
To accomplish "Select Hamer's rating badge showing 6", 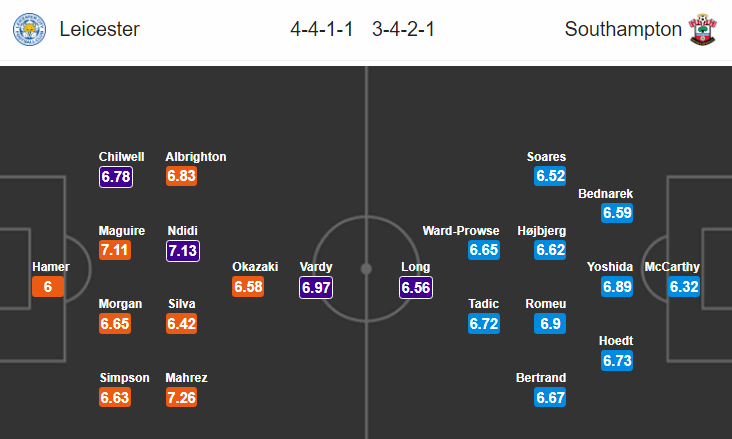I will point(48,287).
